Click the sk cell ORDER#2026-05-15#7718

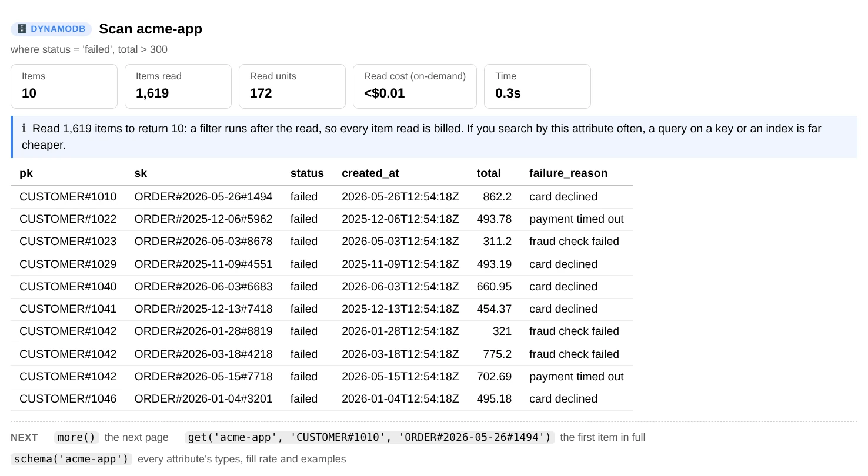coord(203,377)
